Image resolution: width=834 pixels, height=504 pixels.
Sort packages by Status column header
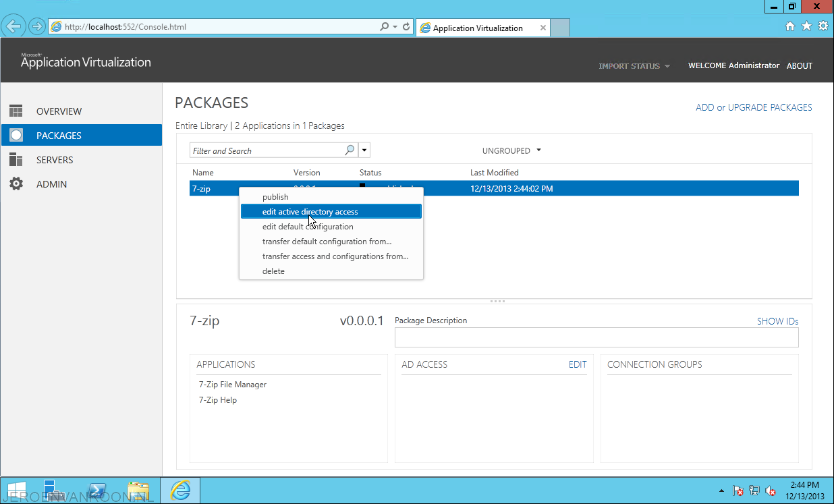[x=370, y=173]
